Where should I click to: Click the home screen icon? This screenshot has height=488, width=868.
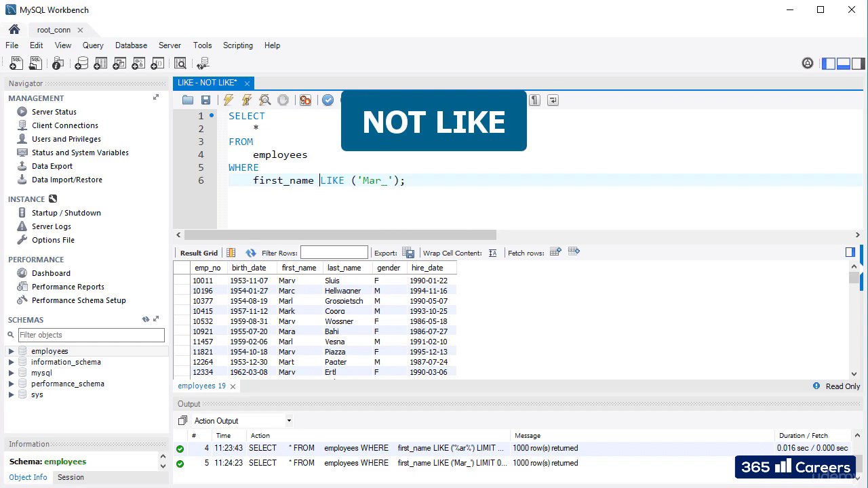pos(14,30)
